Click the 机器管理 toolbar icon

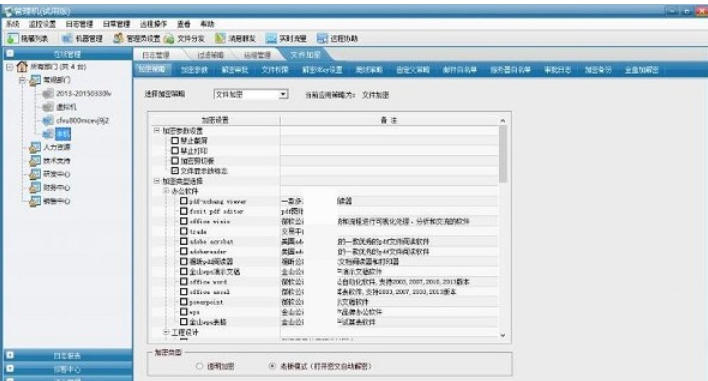pos(67,39)
